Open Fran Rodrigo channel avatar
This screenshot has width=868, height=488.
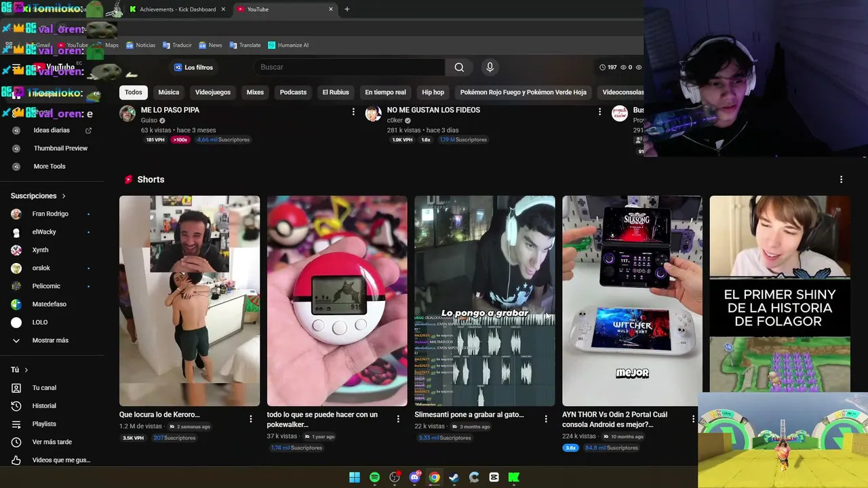click(16, 214)
